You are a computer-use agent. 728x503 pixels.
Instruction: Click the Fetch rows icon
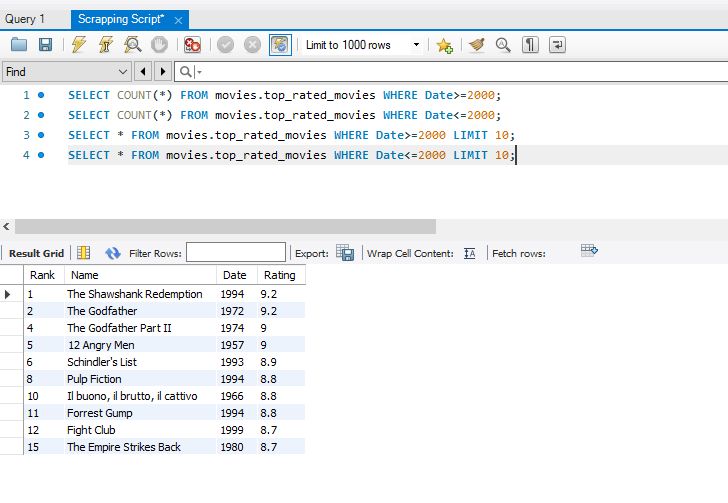point(589,251)
